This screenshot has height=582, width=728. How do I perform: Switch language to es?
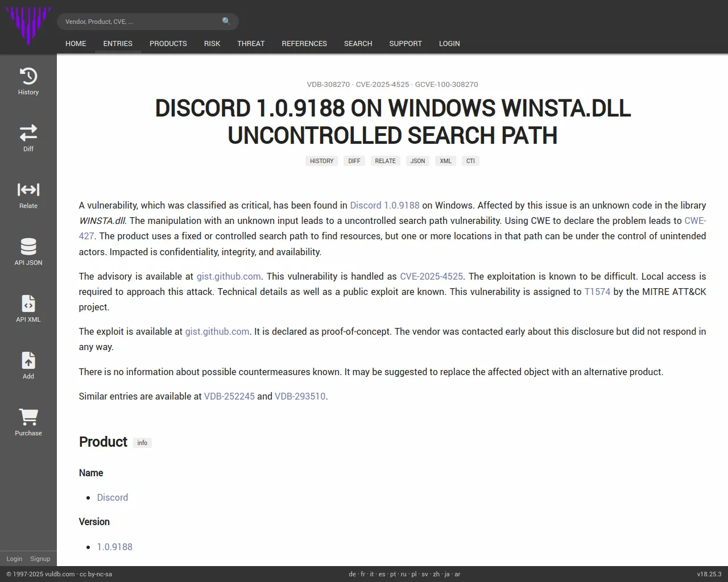pos(382,574)
